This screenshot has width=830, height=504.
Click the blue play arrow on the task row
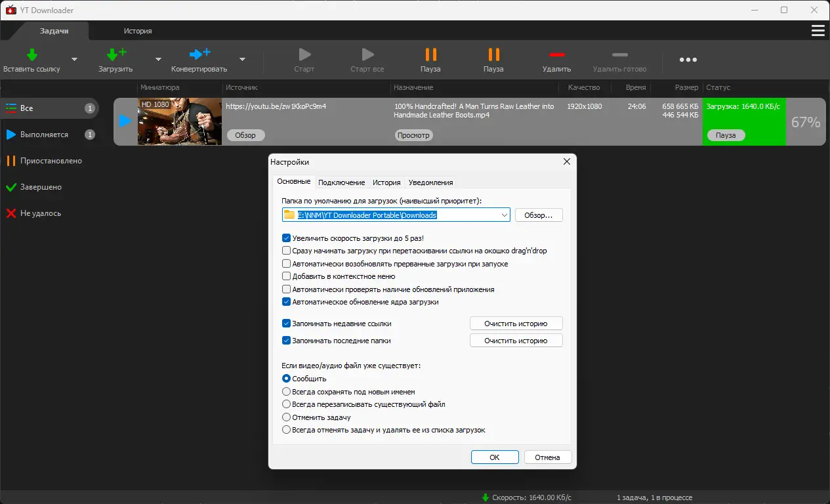pos(125,121)
